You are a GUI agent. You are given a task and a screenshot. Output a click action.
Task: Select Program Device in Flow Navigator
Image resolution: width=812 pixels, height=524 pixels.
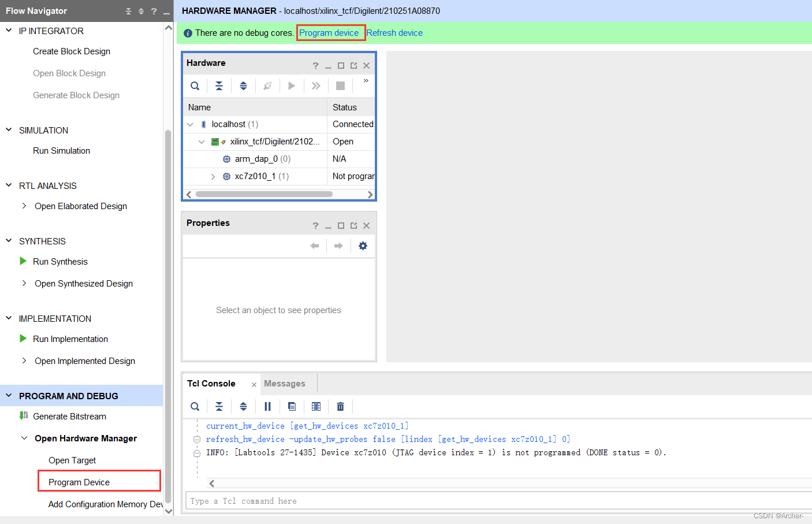(79, 482)
